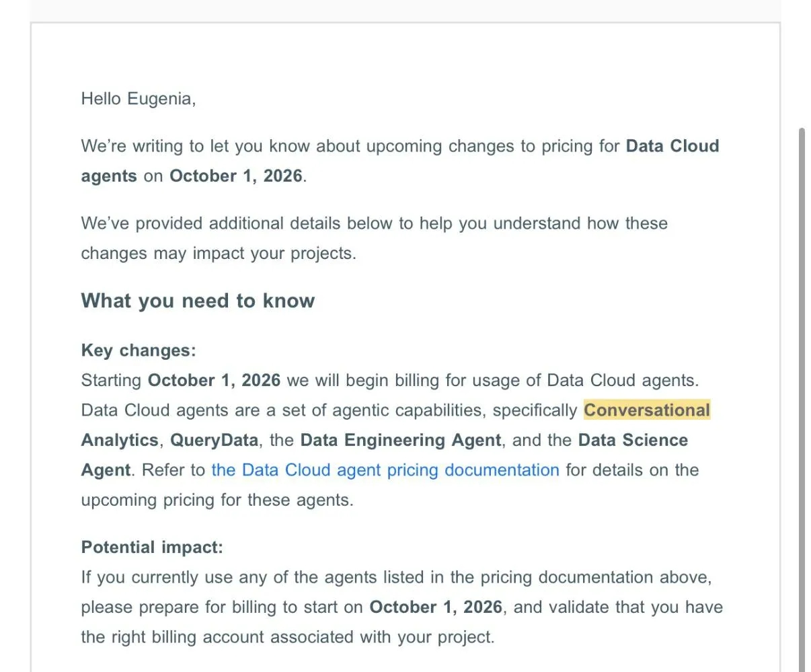Screen dimensions: 811x672
Task: Click the bold QueryData text
Action: (x=214, y=441)
